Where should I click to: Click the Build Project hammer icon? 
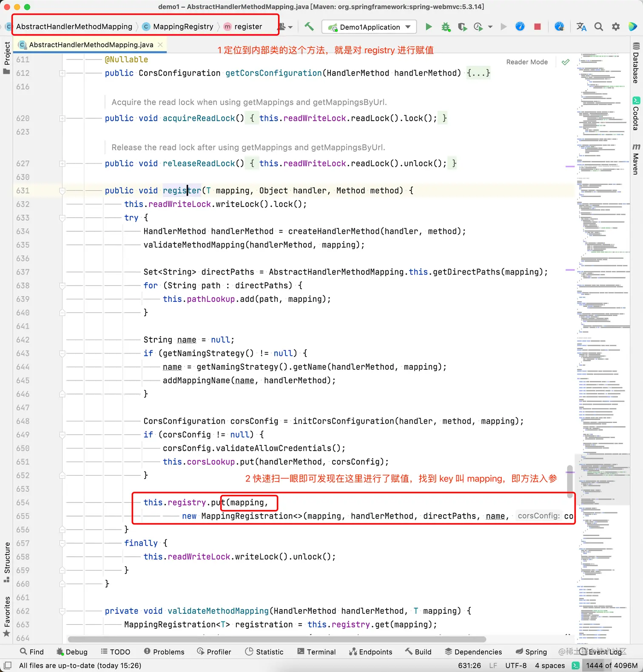click(309, 27)
